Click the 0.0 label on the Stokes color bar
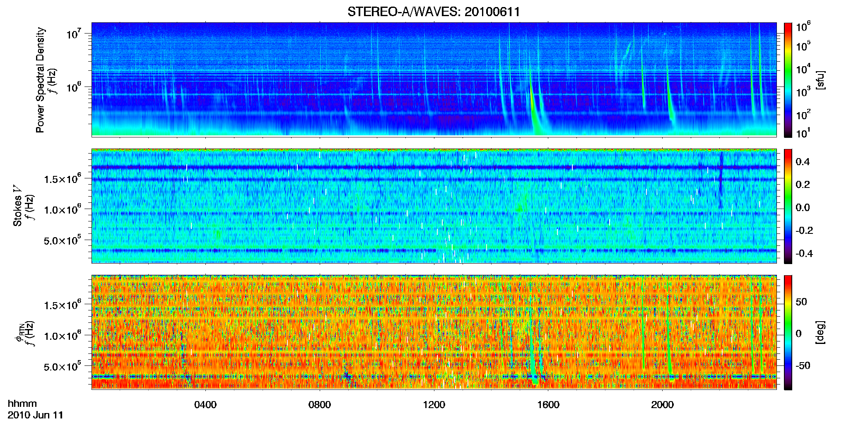The width and height of the screenshot is (868, 447). [803, 207]
